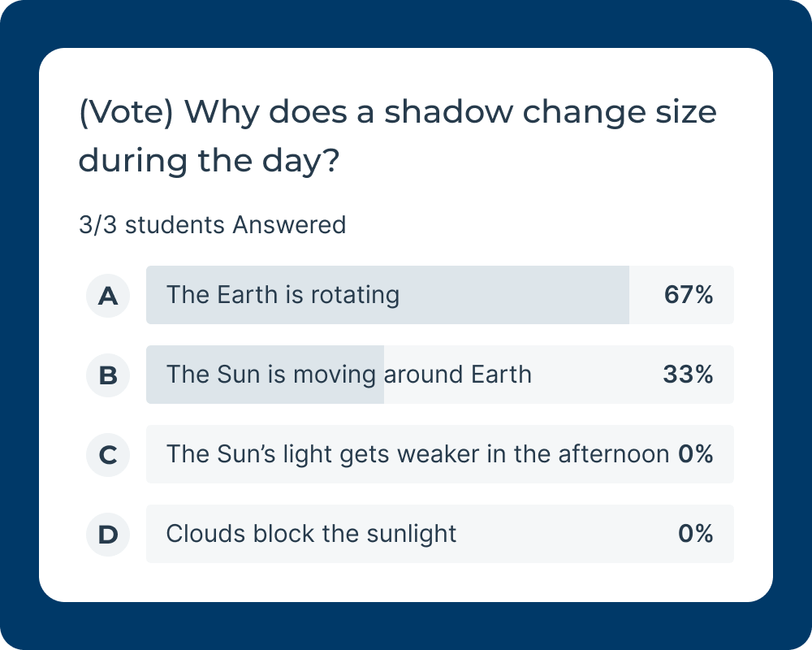Select answer option 'The Earth is rotating'

[x=283, y=296]
